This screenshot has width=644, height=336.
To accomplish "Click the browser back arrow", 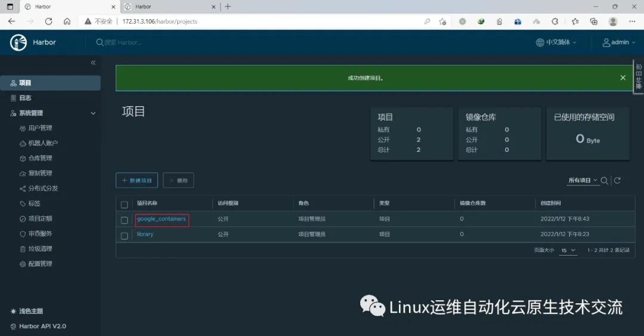I will pos(11,21).
